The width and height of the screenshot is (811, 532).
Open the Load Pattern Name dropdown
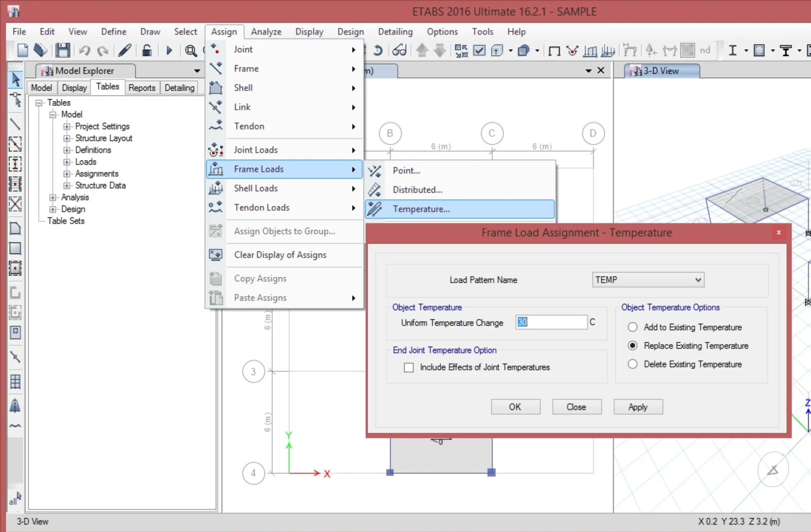pyautogui.click(x=698, y=280)
